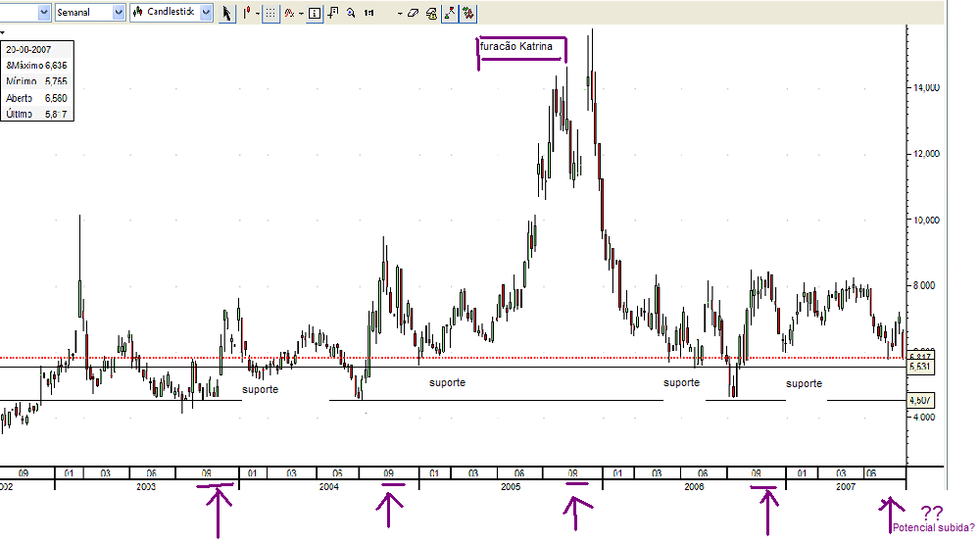980x544 pixels.
Task: Click year 2003 on time axis
Action: [x=146, y=486]
